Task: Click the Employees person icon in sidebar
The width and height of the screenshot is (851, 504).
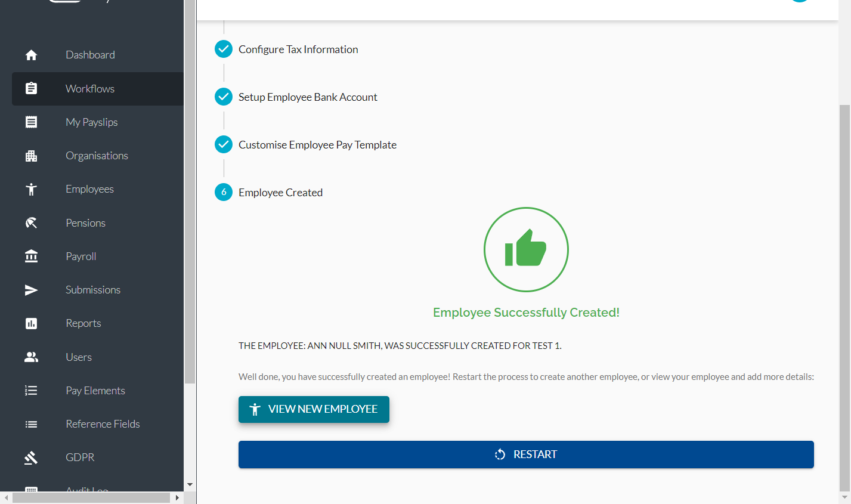Action: click(31, 189)
